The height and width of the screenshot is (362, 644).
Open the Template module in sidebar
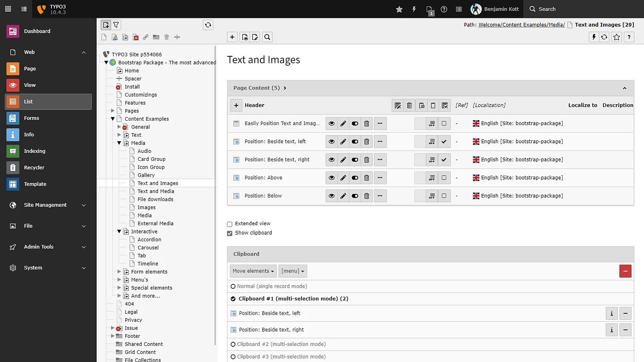[35, 184]
